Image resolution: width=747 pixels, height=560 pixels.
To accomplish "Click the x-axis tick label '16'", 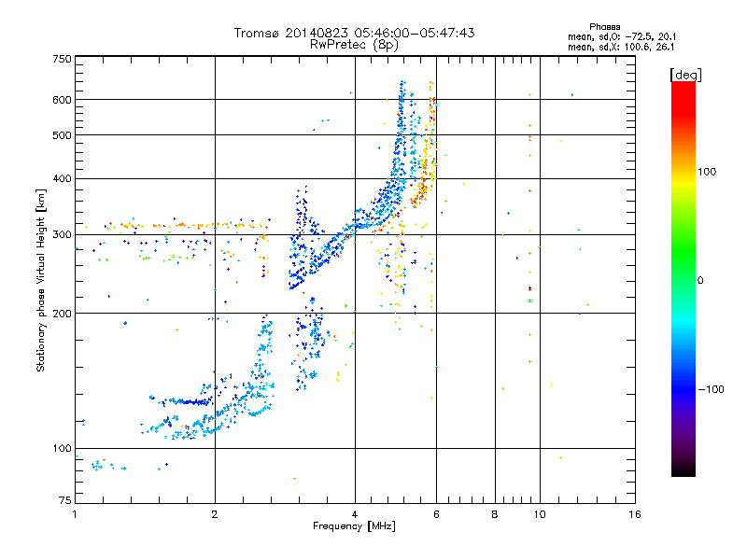I will click(635, 514).
